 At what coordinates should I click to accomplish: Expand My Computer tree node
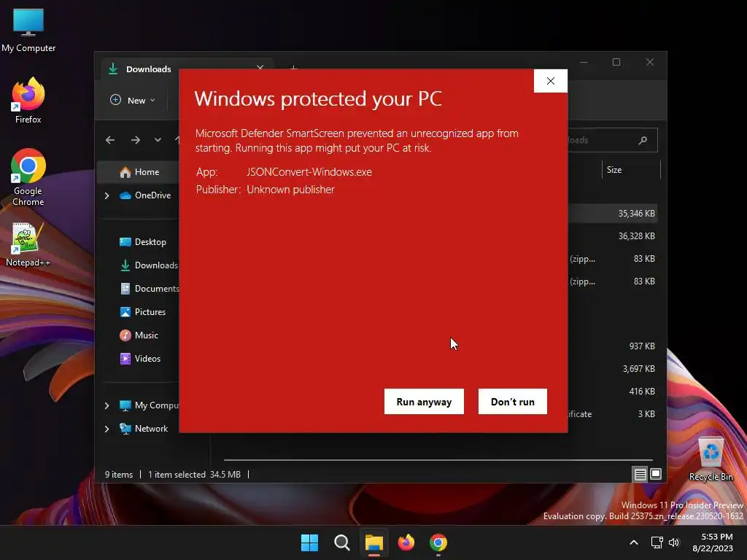pyautogui.click(x=107, y=405)
